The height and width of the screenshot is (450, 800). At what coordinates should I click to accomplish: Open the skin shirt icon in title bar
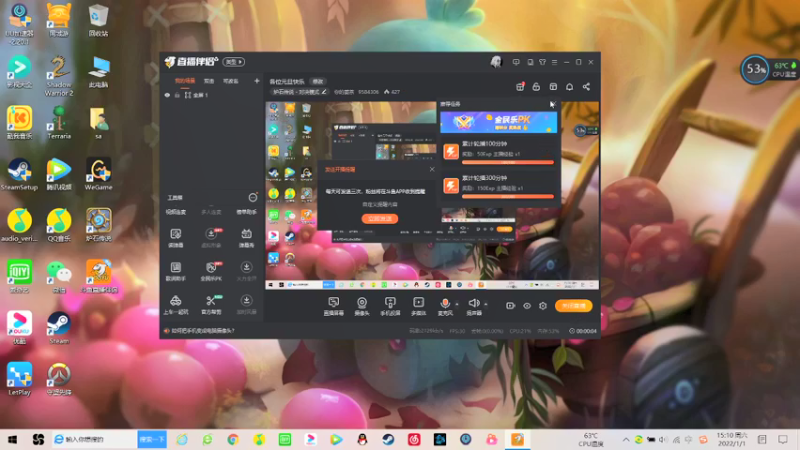tap(542, 62)
